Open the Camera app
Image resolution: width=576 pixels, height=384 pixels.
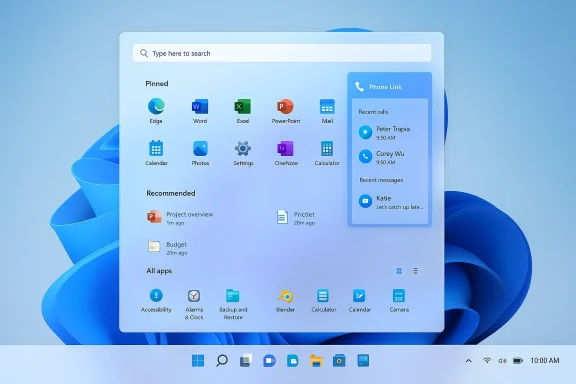coord(399,301)
